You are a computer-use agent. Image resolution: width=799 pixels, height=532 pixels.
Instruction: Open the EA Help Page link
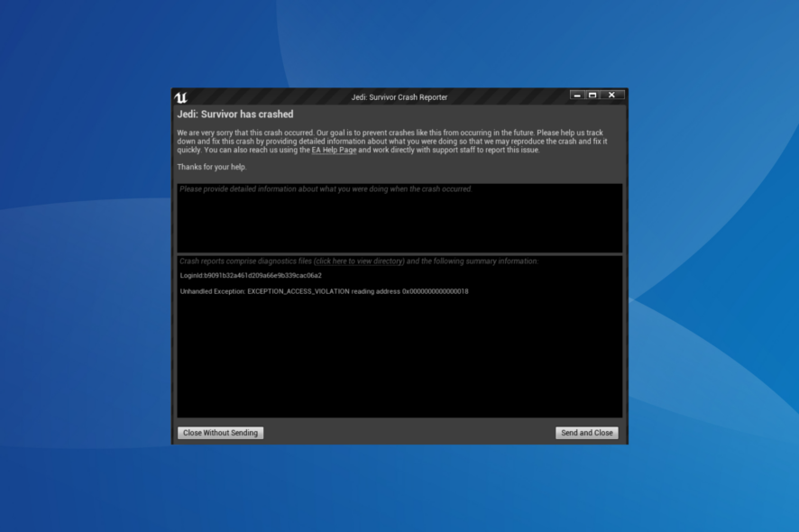click(334, 150)
